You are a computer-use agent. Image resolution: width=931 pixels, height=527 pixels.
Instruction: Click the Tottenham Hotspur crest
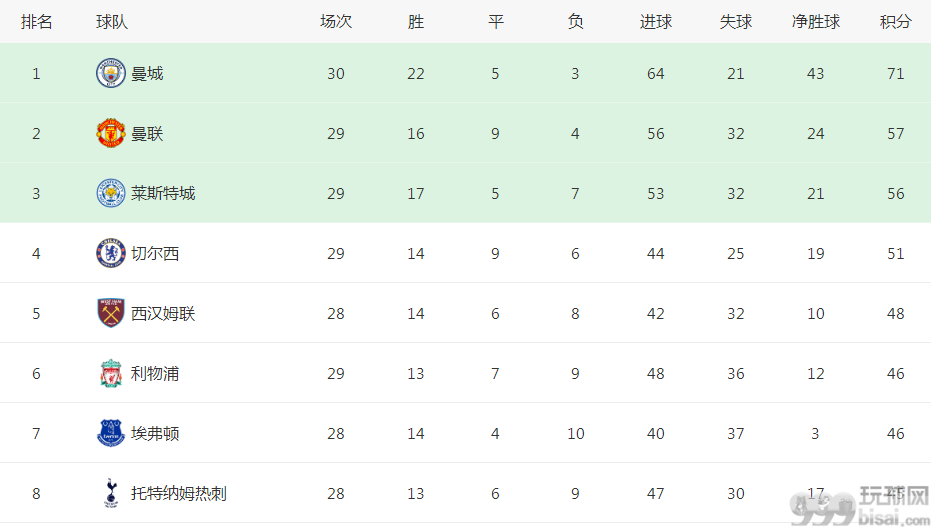coord(111,493)
